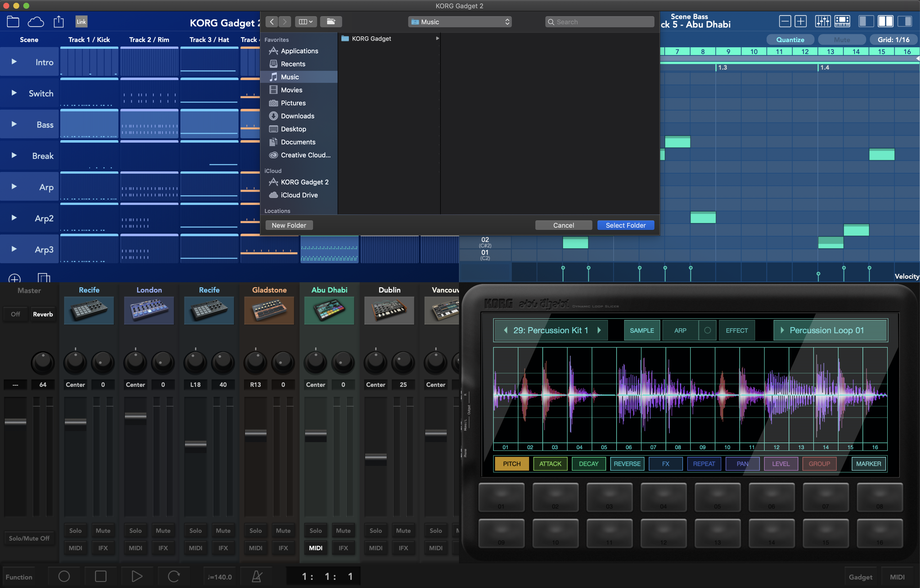Viewport: 920px width, 588px height.
Task: Click the Gladstone gadget thumbnail
Action: click(x=269, y=310)
